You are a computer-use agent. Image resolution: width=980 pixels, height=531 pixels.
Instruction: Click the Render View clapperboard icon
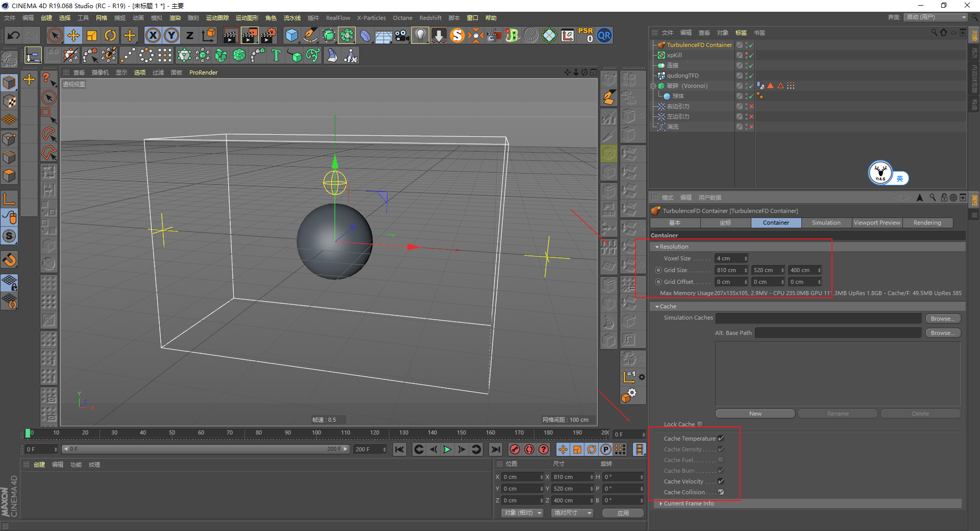click(231, 35)
